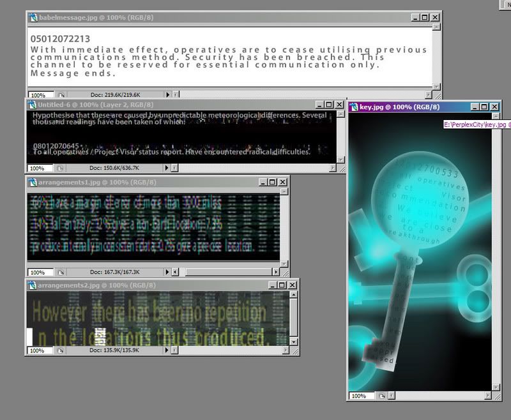
Task: Click status bar icon beside zoom in Untitled-6
Action: [59, 168]
